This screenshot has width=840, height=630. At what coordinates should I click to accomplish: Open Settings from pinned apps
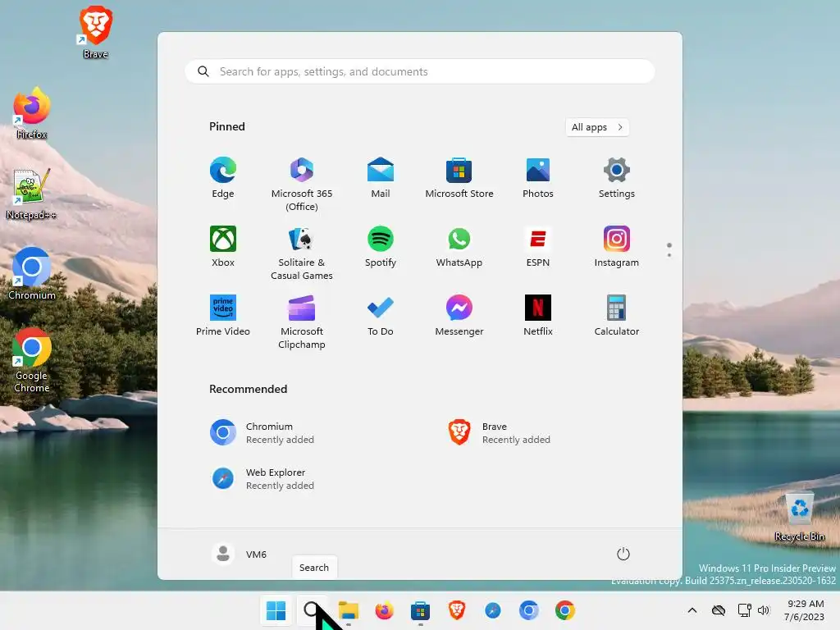tap(617, 178)
